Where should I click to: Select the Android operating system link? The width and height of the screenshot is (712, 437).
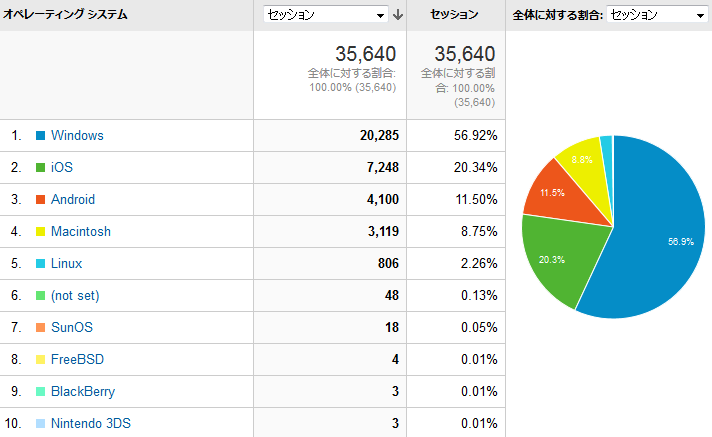click(73, 199)
